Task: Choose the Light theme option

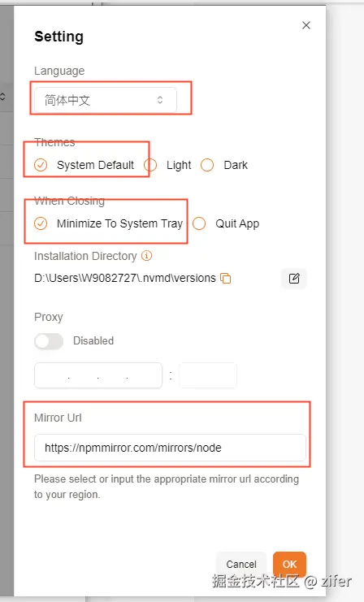Action: tap(167, 165)
